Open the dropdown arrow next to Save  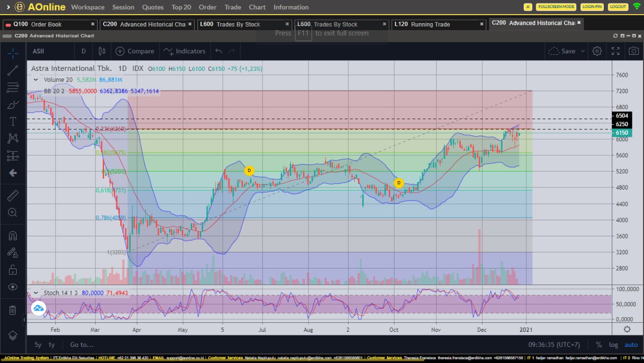pyautogui.click(x=583, y=51)
